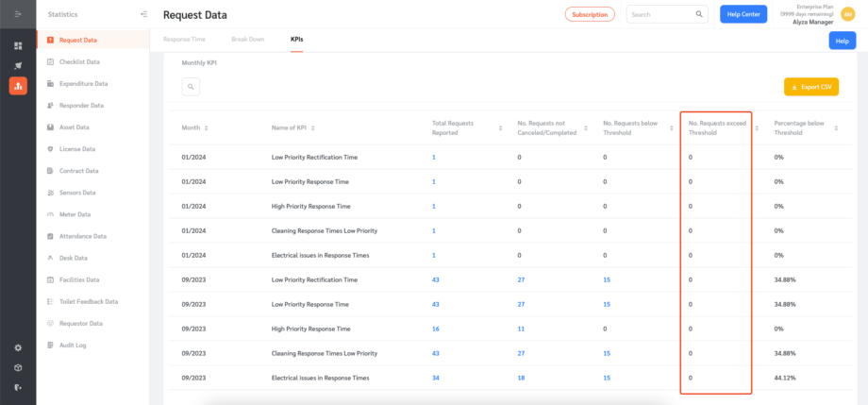Open 11 not-completed requests for High Priority Response
The image size is (868, 405).
click(521, 329)
